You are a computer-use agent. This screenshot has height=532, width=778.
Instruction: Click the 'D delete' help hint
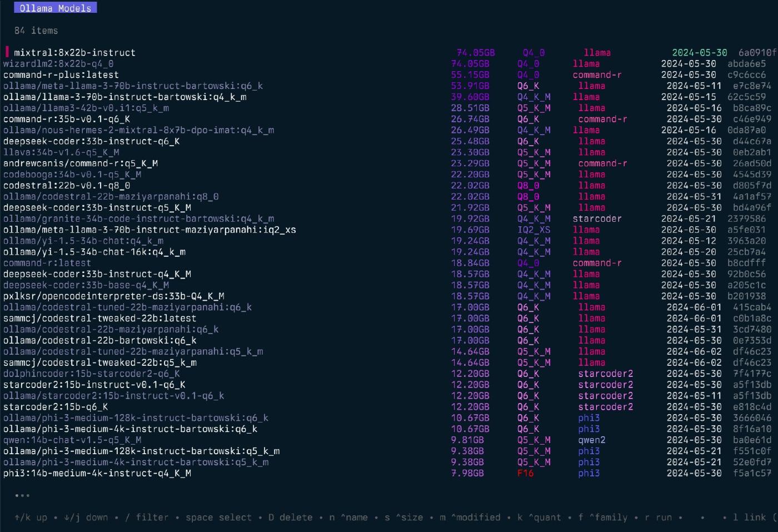click(x=291, y=518)
